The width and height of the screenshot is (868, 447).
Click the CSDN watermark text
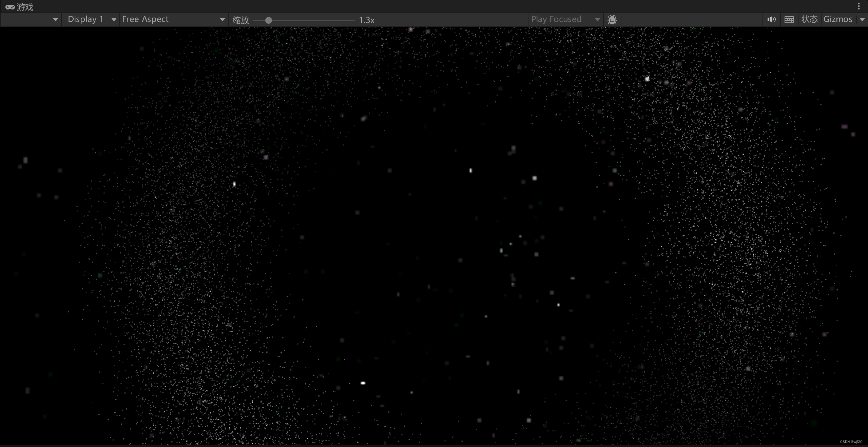coord(851,442)
